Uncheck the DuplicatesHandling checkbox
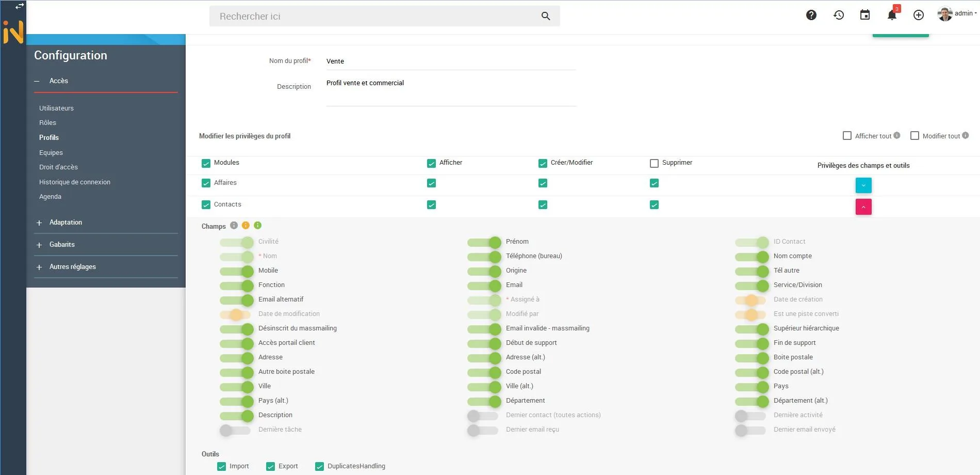The image size is (980, 475). pyautogui.click(x=319, y=466)
